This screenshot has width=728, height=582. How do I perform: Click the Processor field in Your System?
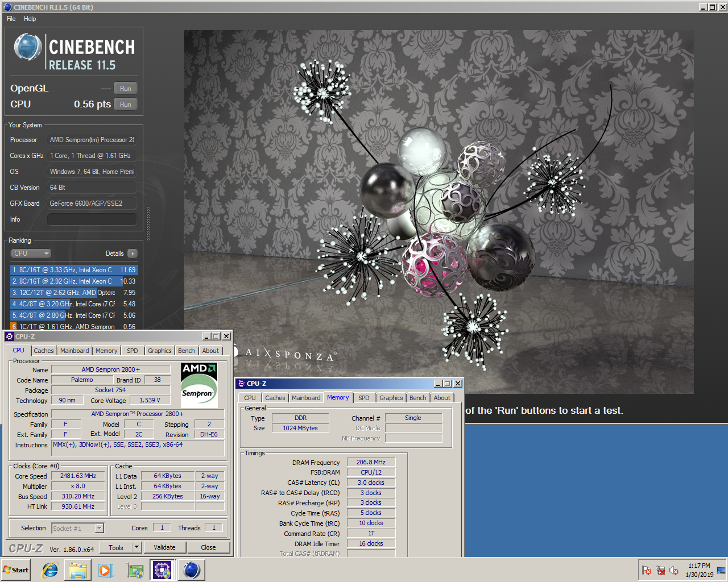click(x=92, y=140)
